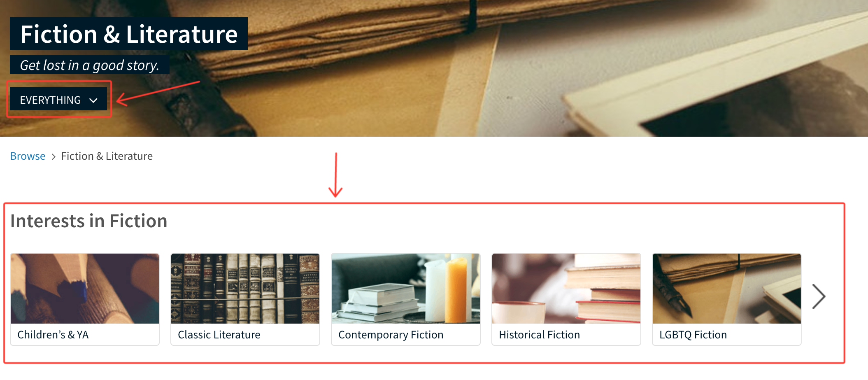The height and width of the screenshot is (380, 868).
Task: Select the LGBTQ Fiction label
Action: point(693,335)
